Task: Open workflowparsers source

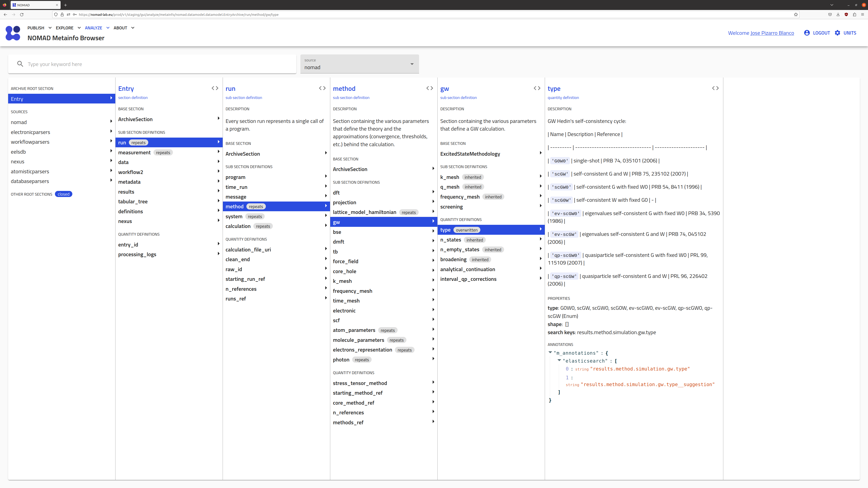Action: (61, 142)
